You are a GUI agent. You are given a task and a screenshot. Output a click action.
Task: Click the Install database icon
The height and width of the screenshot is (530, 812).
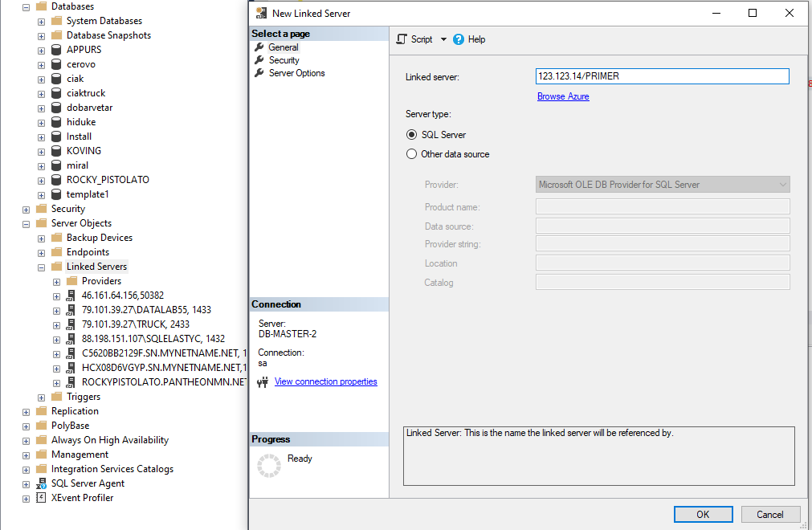pos(56,137)
